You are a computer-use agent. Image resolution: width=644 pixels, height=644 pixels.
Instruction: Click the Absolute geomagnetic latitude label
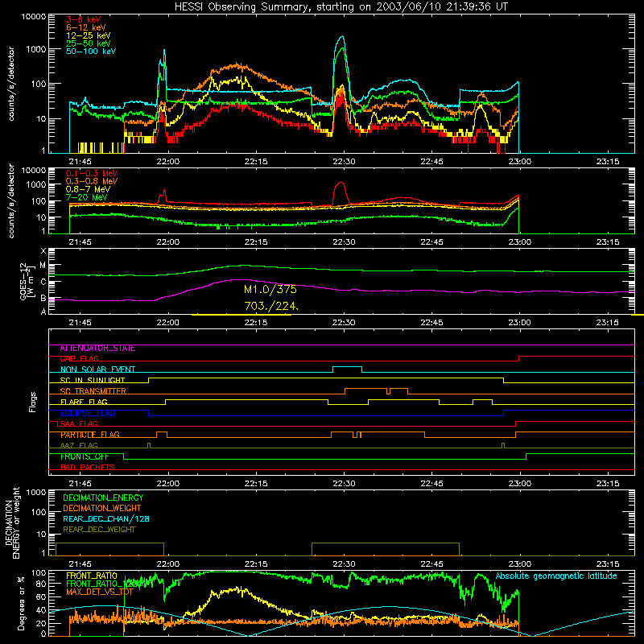tap(556, 576)
